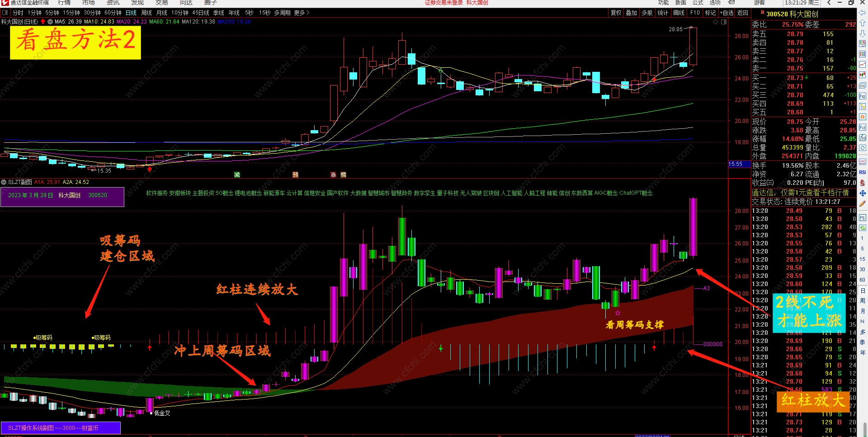Switch to 周线 weekly tab
This screenshot has height=437, width=868.
146,13
